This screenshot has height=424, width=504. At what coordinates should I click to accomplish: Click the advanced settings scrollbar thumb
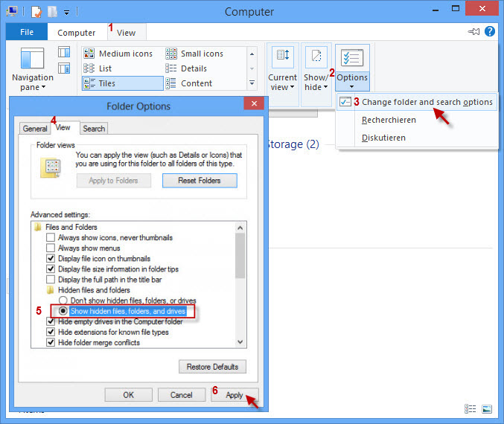(x=240, y=256)
